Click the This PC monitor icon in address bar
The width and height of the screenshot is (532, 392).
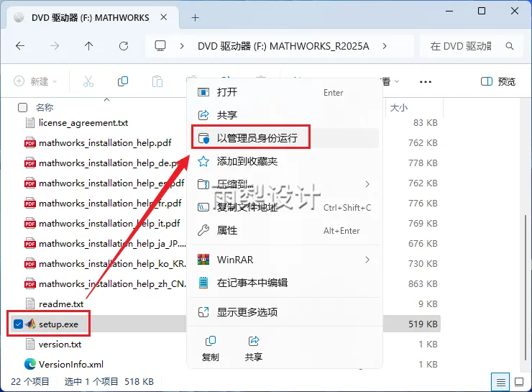(160, 46)
